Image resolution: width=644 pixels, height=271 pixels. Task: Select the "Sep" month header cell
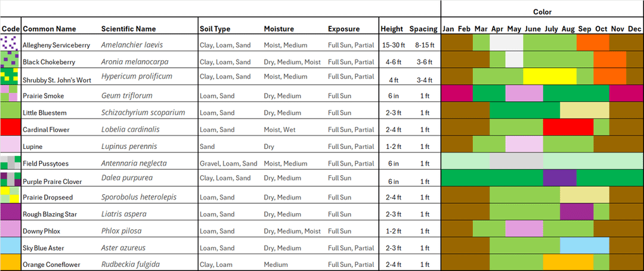(584, 29)
